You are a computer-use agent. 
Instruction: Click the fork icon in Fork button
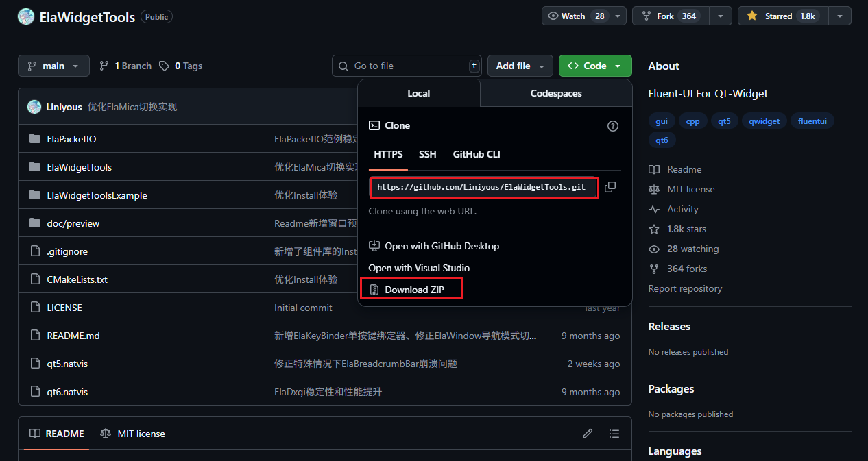pyautogui.click(x=647, y=16)
